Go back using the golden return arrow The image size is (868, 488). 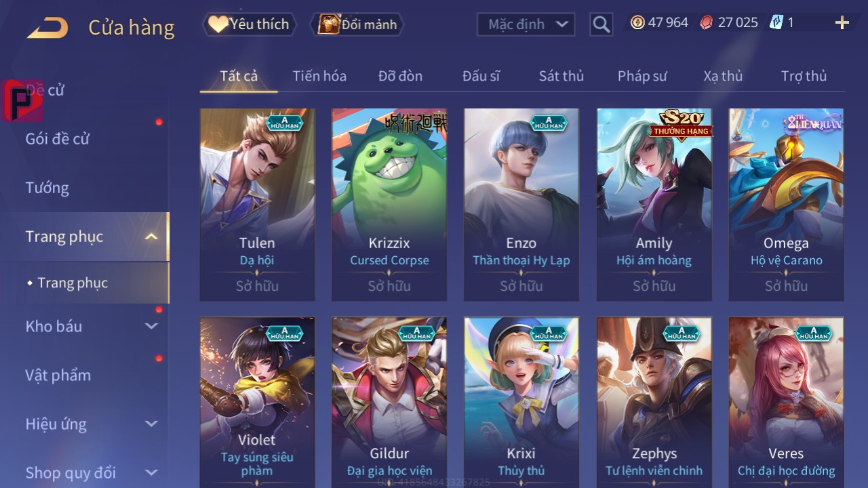(x=47, y=27)
